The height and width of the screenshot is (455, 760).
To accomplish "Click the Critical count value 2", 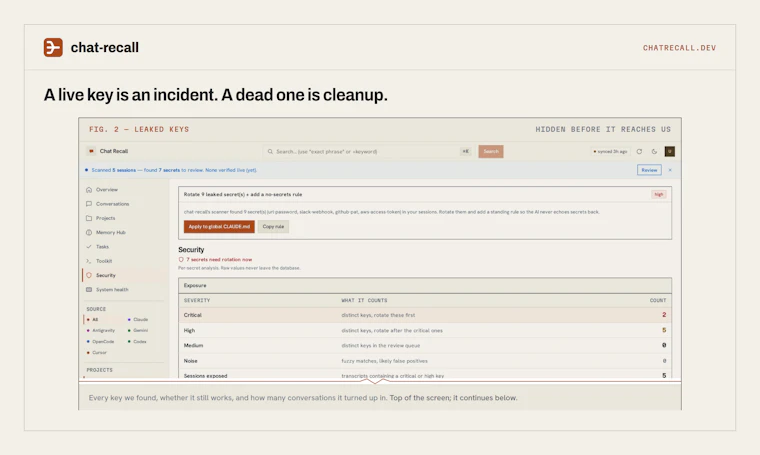I will point(664,315).
